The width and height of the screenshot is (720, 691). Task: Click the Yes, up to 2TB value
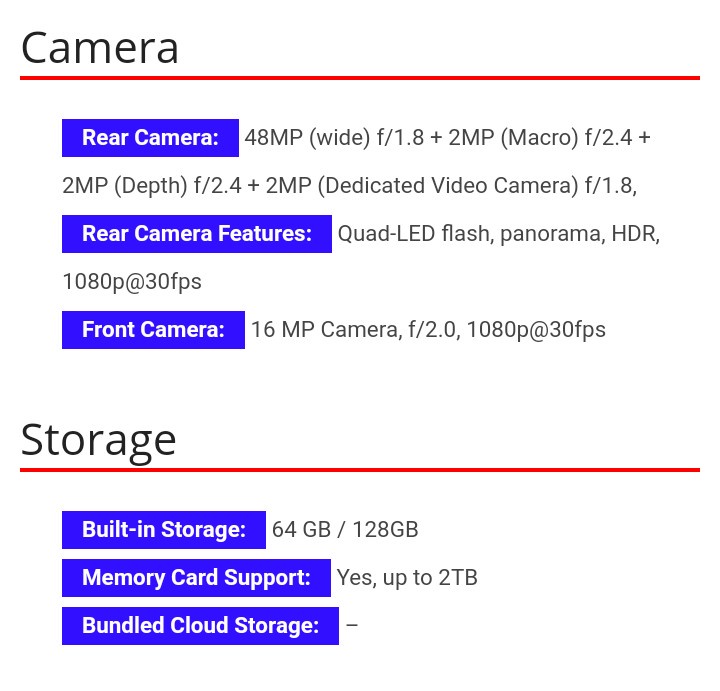pos(407,578)
